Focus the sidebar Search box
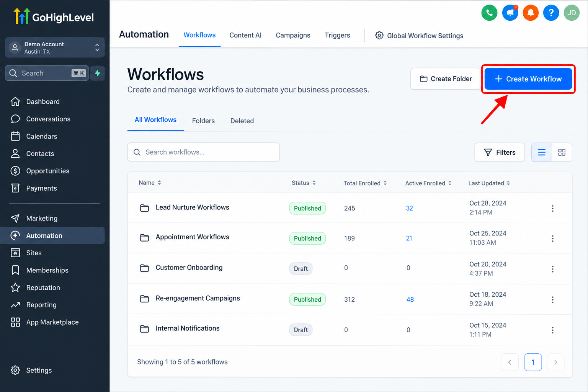This screenshot has width=588, height=392. [x=47, y=73]
